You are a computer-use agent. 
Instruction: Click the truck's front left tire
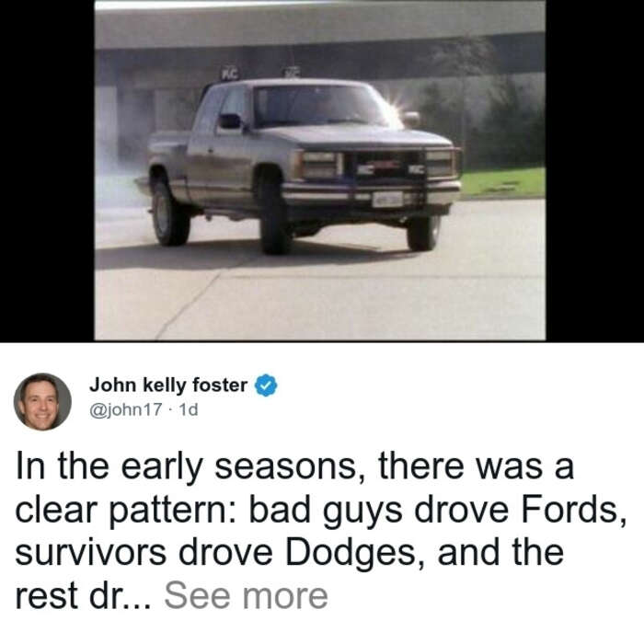click(x=274, y=217)
